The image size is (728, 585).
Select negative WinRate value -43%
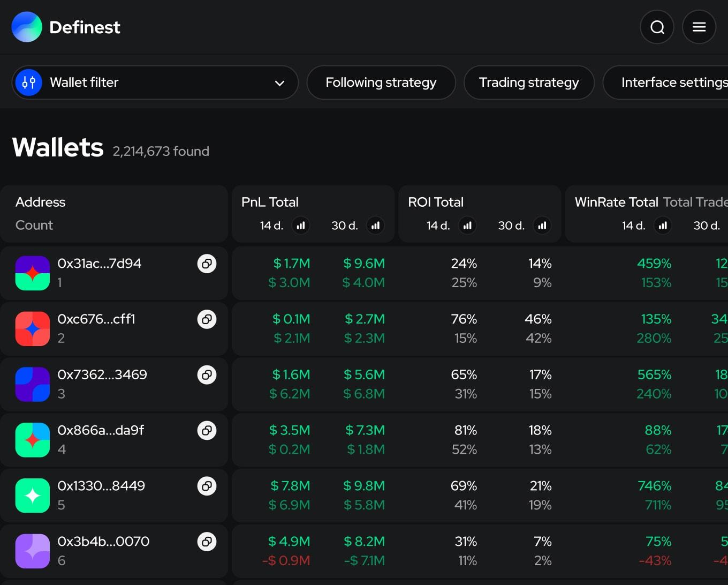pyautogui.click(x=655, y=561)
